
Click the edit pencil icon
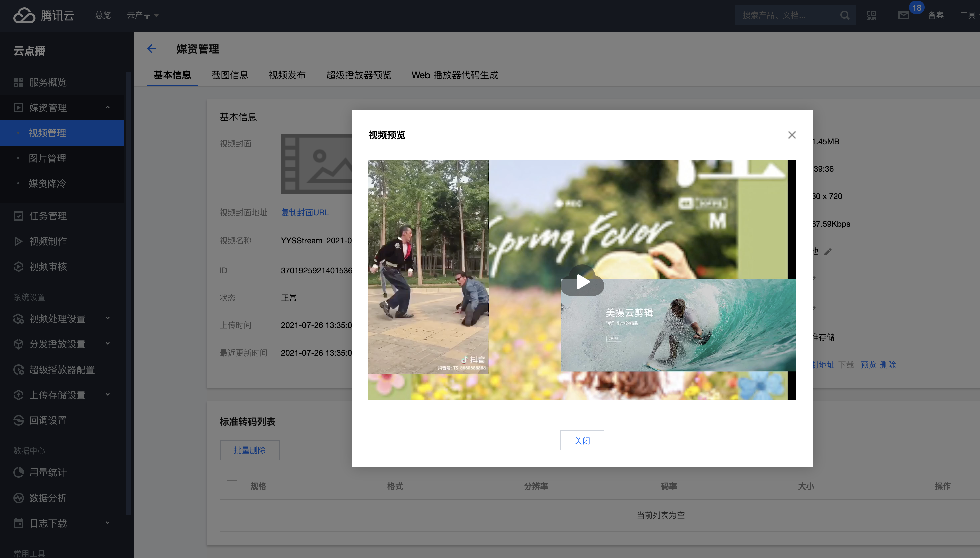[828, 251]
